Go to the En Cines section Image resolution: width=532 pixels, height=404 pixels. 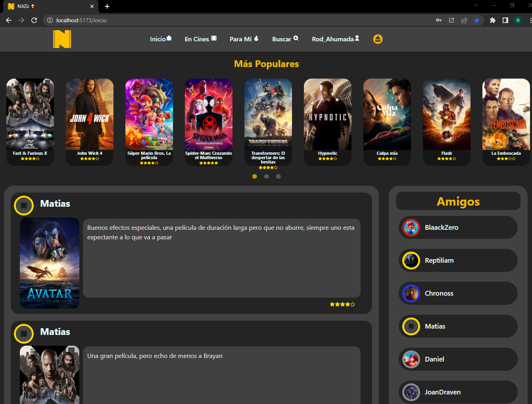[200, 39]
